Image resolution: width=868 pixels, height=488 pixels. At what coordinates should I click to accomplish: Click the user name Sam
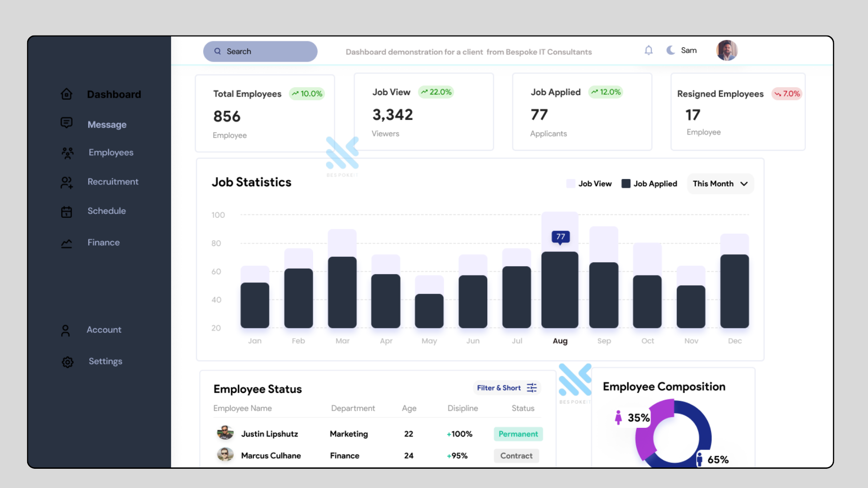689,50
